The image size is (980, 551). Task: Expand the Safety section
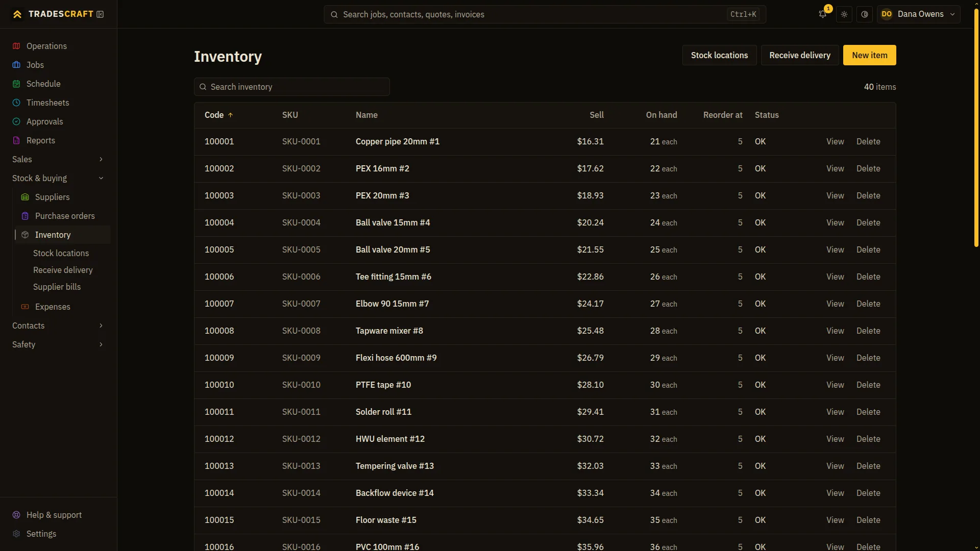tap(58, 344)
